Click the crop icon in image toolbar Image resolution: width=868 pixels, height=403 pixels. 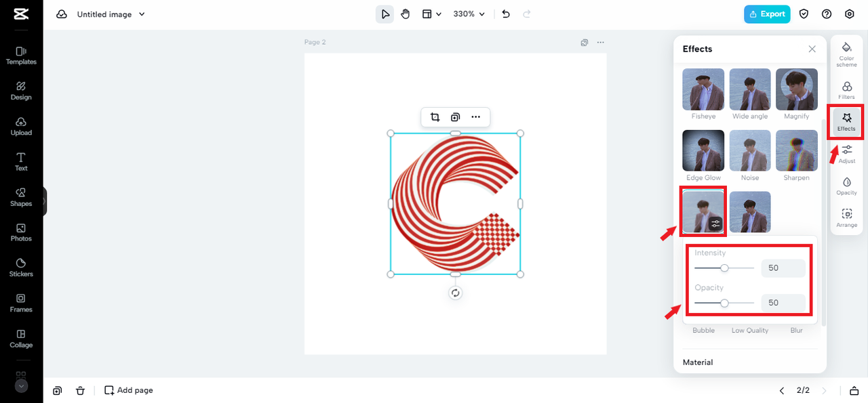[x=435, y=117]
